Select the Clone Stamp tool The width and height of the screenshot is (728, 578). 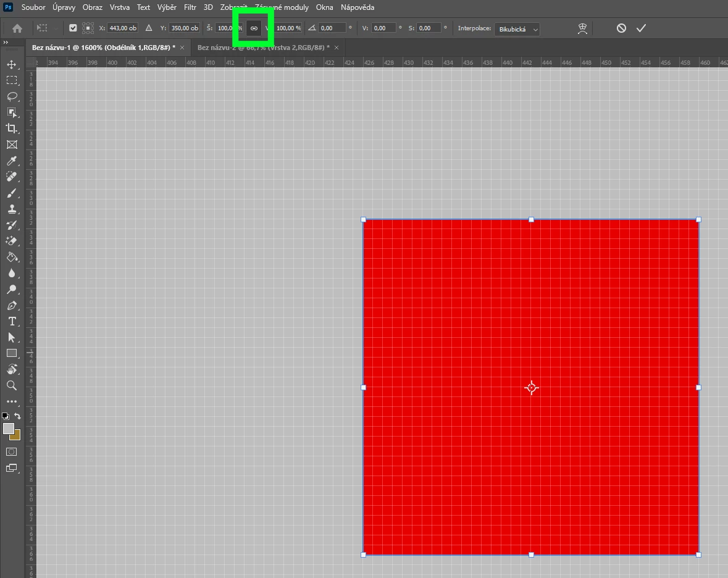[12, 209]
